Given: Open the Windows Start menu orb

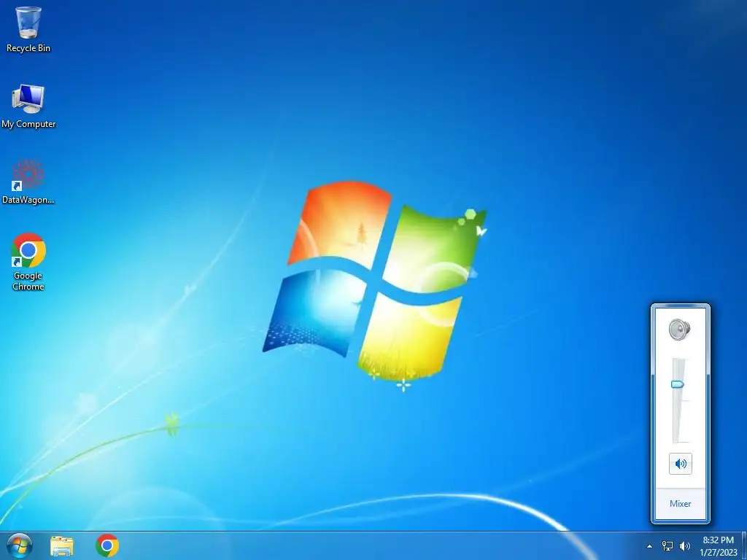Looking at the screenshot, I should [x=20, y=545].
